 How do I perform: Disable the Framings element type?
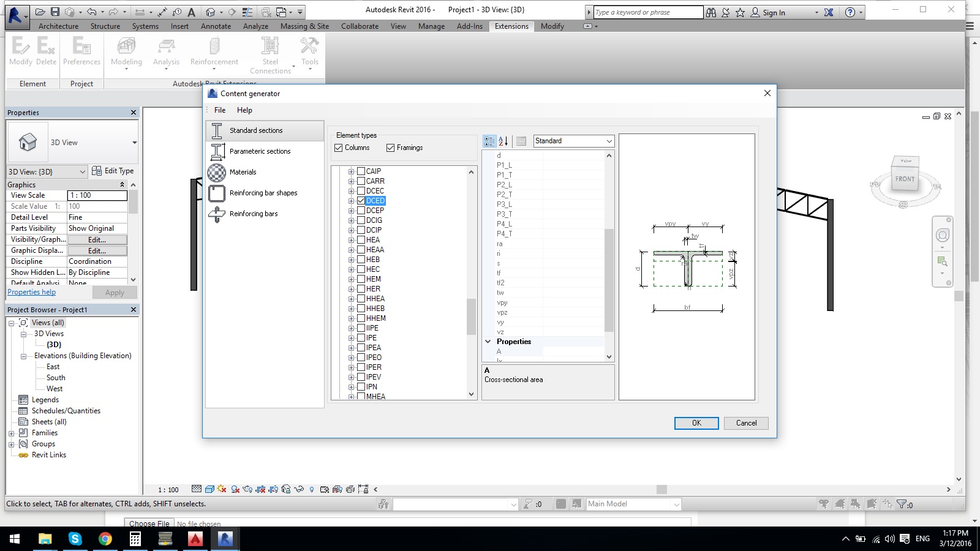click(x=391, y=148)
